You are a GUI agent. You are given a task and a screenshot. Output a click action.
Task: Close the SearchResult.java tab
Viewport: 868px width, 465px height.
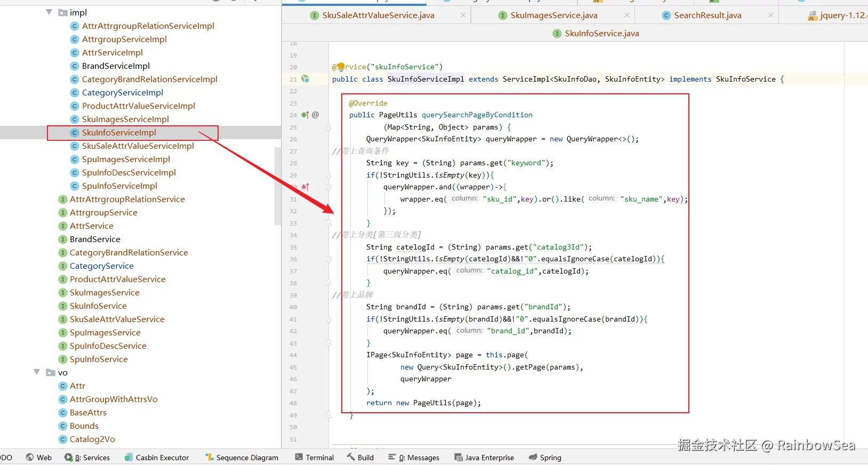(x=771, y=15)
